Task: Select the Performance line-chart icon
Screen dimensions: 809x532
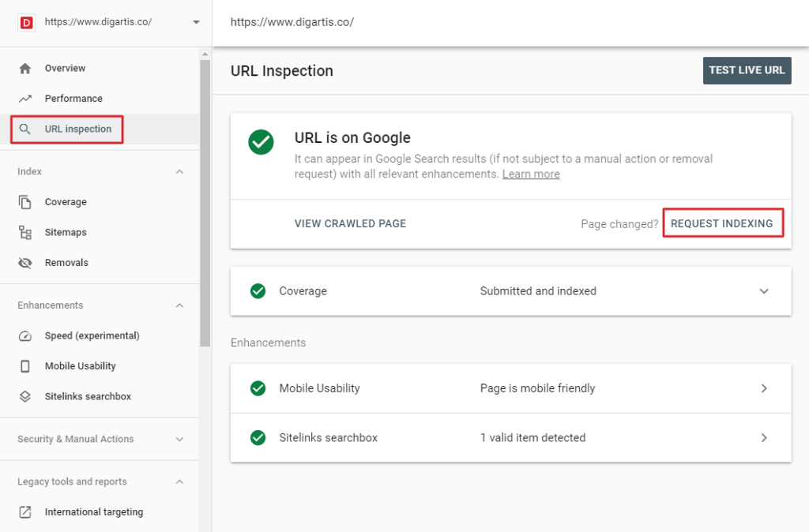Action: 24,98
